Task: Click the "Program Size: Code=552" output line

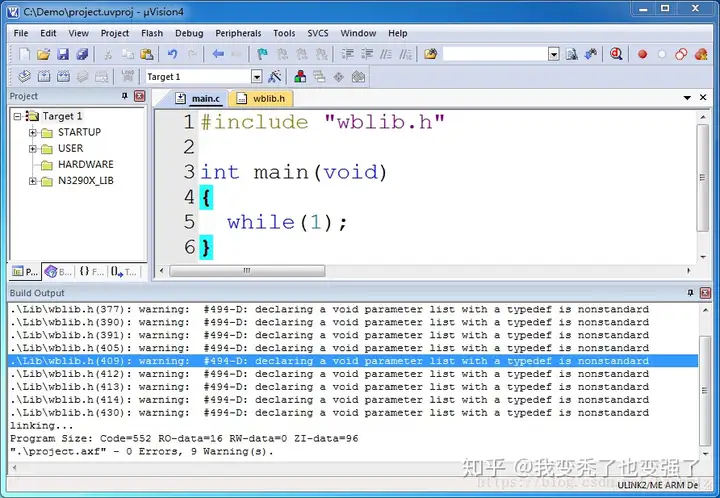Action: (x=184, y=438)
